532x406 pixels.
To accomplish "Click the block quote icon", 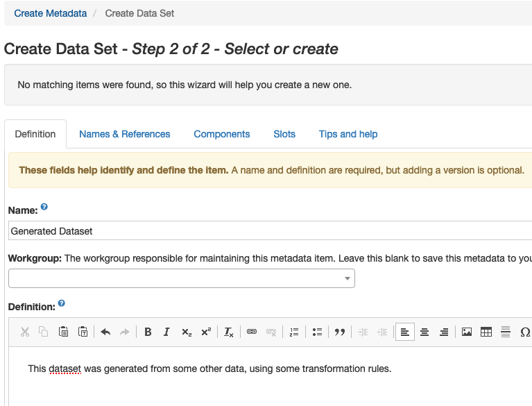I will tap(340, 332).
